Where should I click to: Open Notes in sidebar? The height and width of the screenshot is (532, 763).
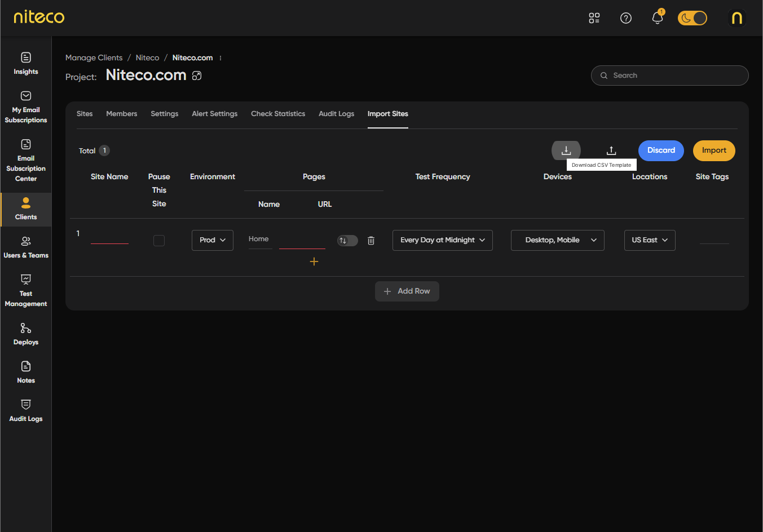[x=26, y=373]
